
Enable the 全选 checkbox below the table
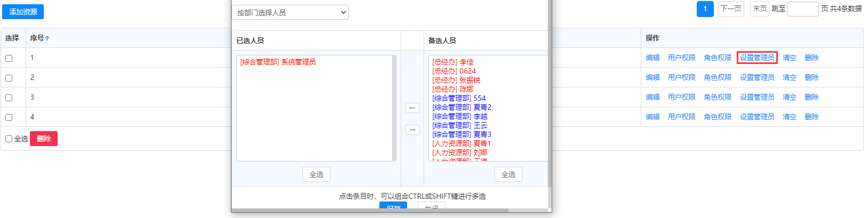point(9,139)
